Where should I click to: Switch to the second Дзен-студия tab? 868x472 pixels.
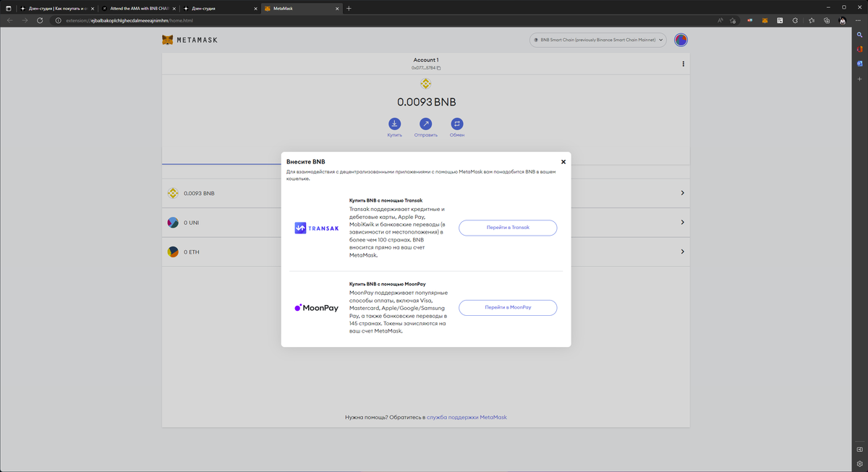pos(218,8)
